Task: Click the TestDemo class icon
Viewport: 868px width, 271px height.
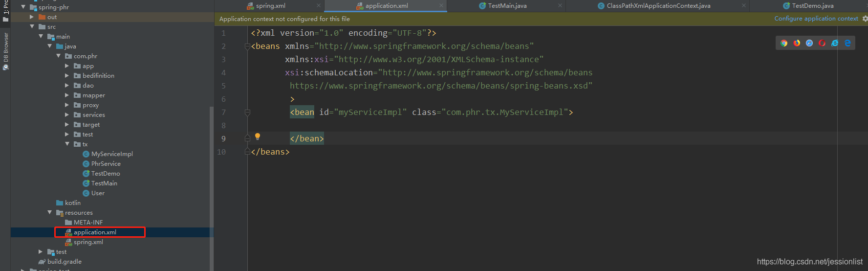Action: click(x=86, y=174)
